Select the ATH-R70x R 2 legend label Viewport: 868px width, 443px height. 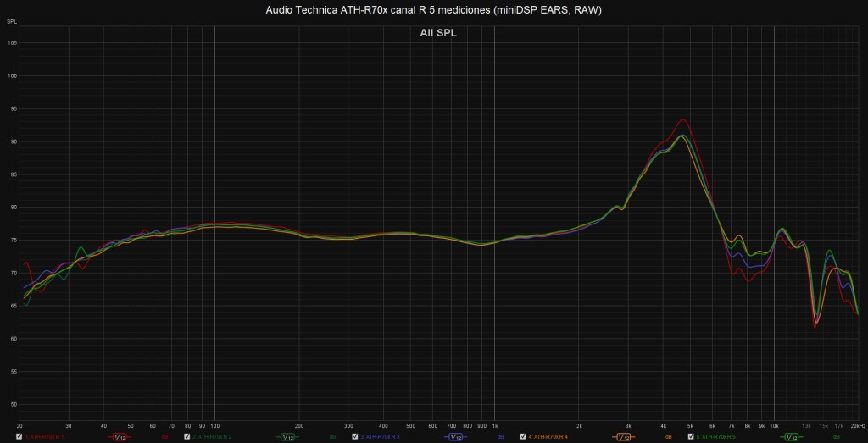[x=213, y=437]
